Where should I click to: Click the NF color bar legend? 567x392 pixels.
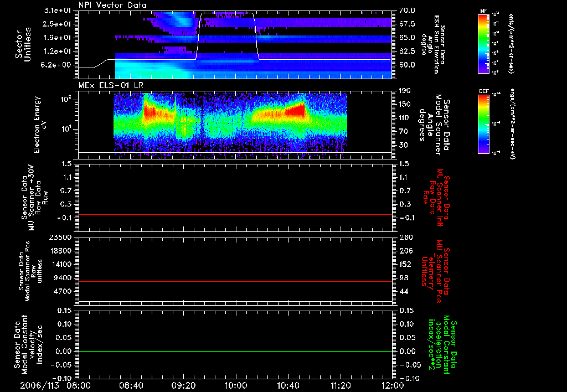[x=483, y=44]
